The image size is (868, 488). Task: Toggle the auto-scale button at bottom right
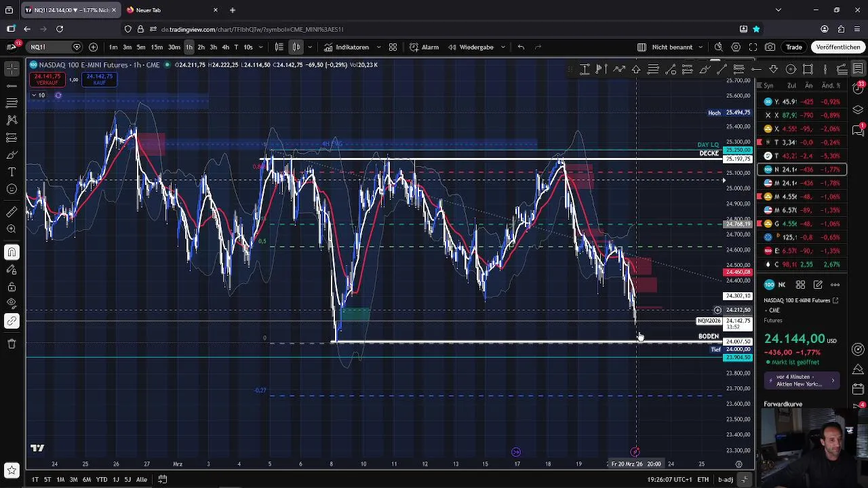744,479
